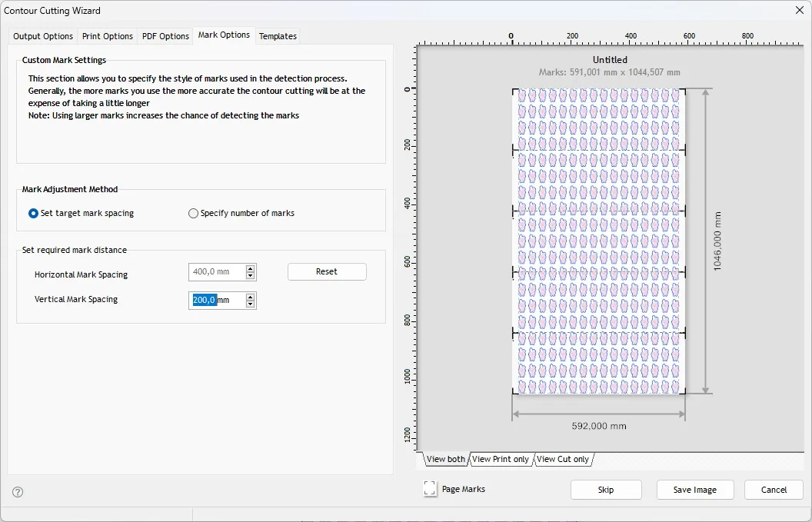Viewport: 812px width, 522px height.
Task: Increase Horizontal Mark Spacing with up arrow
Action: coord(251,268)
